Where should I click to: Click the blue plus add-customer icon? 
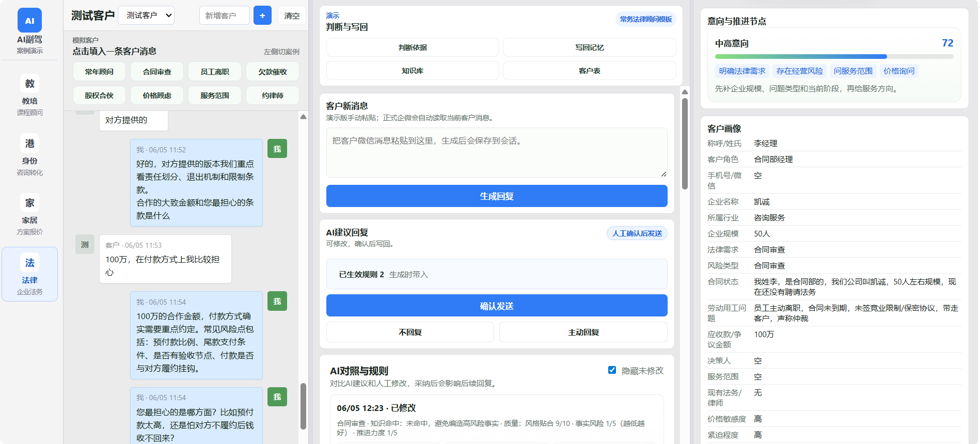point(262,15)
